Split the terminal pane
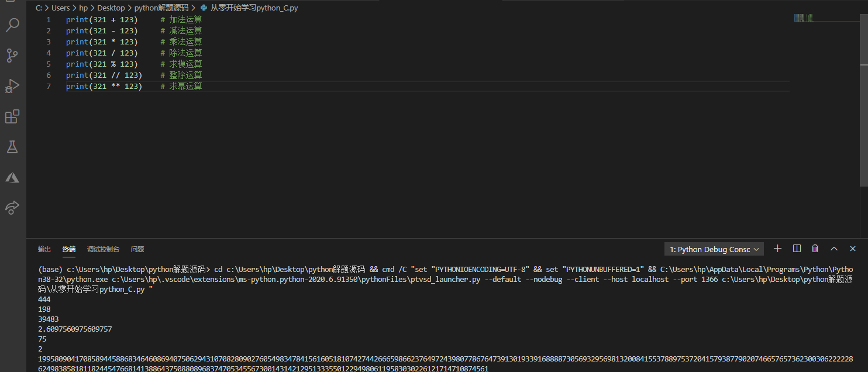Screen dimensions: 868x372 pyautogui.click(x=797, y=249)
